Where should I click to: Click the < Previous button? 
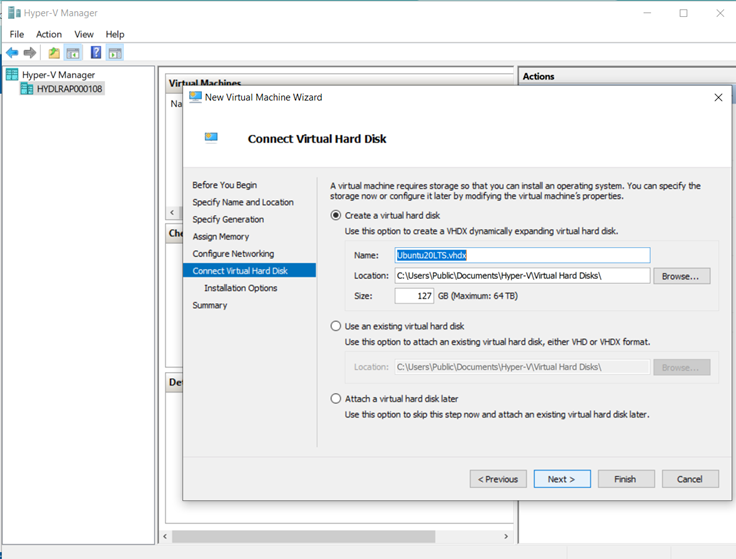coord(498,479)
